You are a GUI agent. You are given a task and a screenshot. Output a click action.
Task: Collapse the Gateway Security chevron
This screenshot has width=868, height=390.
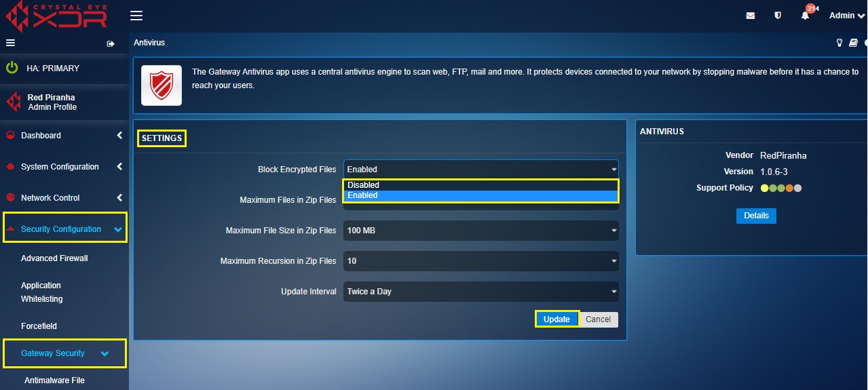click(x=105, y=354)
